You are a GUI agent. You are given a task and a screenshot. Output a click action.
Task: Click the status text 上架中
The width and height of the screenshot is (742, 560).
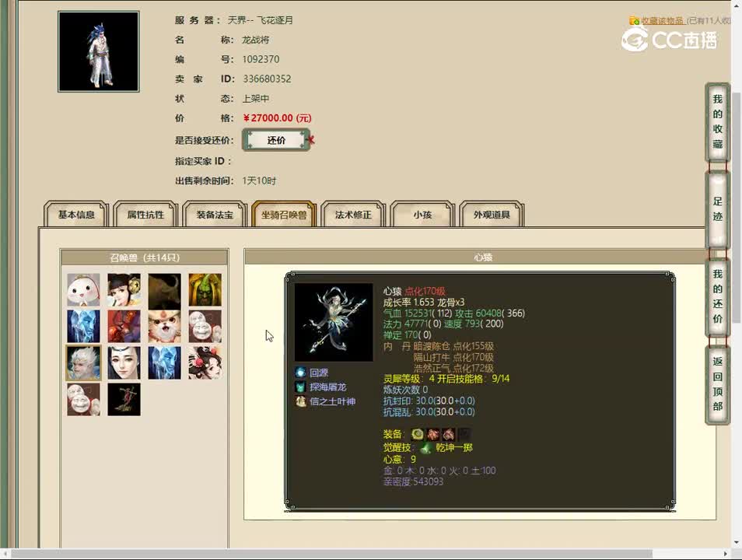[x=256, y=99]
